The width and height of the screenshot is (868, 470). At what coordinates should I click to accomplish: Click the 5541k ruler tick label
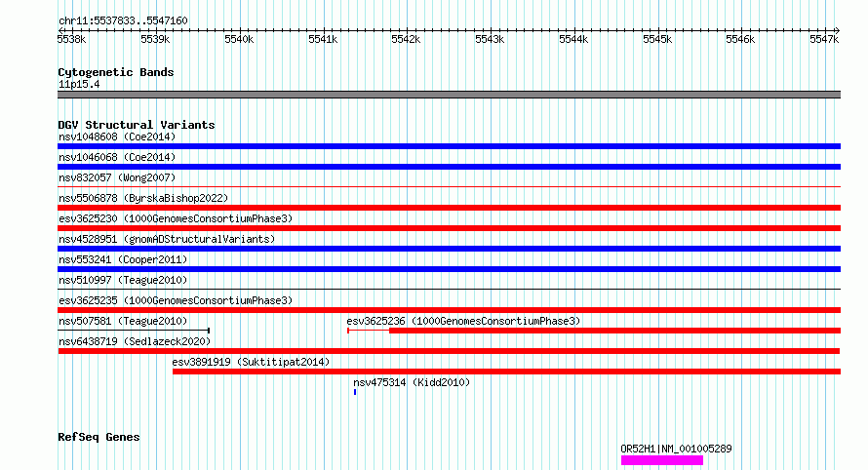coord(323,39)
